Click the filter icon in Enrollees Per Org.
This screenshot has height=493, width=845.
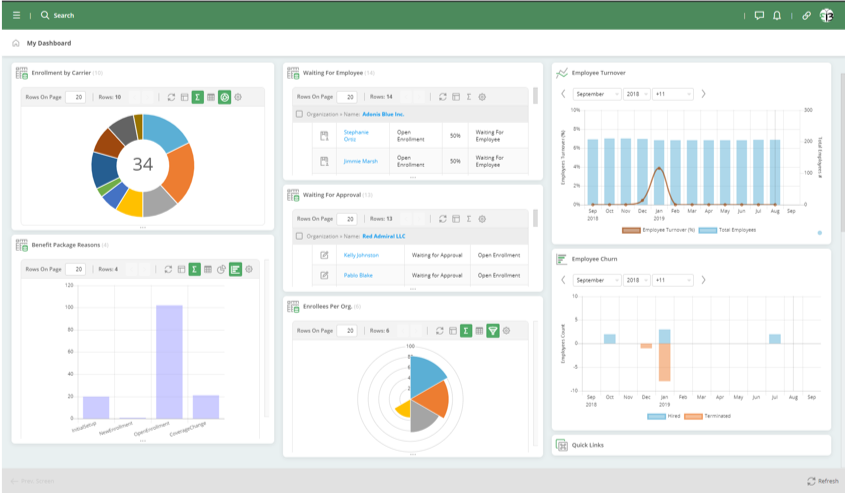pos(493,330)
